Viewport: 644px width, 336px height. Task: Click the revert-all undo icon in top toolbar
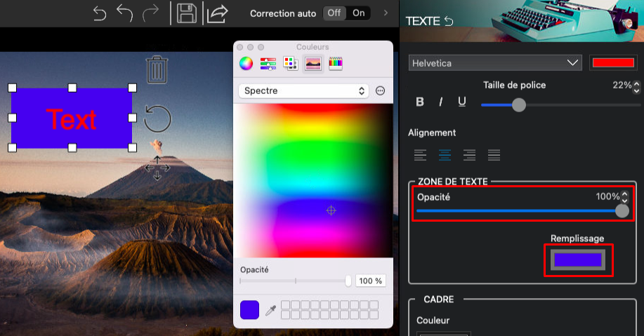100,13
